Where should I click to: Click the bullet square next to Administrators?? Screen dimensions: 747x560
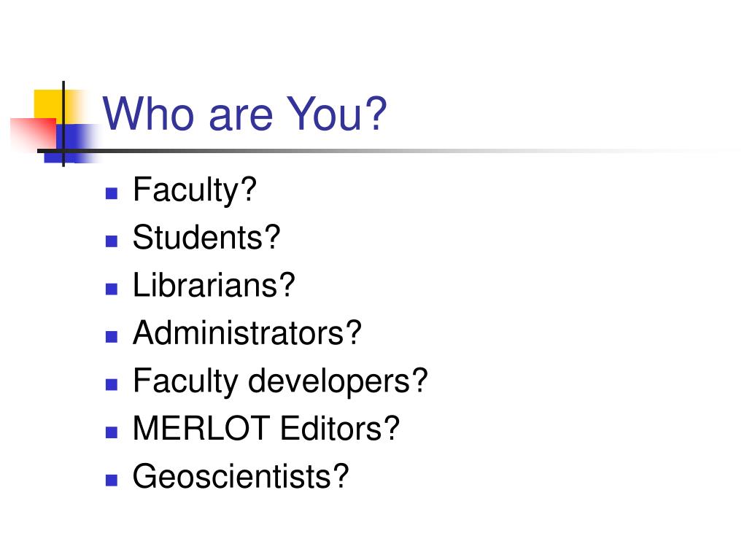[112, 337]
